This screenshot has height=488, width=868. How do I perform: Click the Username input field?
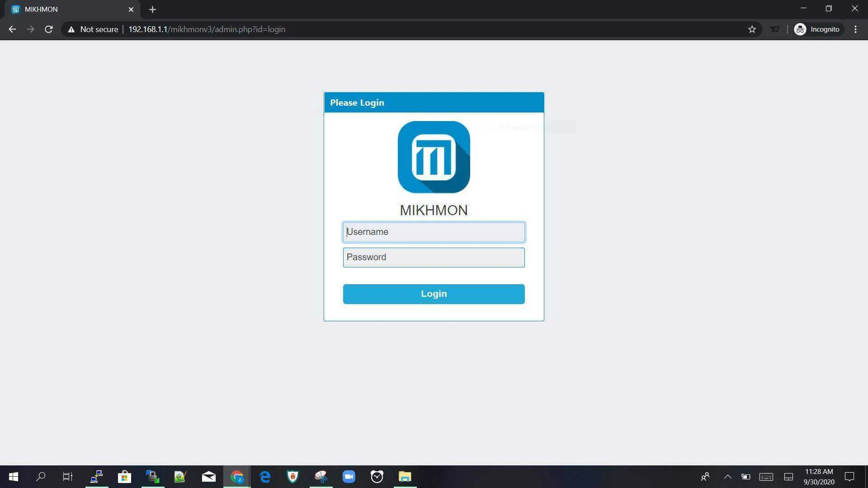pos(434,232)
